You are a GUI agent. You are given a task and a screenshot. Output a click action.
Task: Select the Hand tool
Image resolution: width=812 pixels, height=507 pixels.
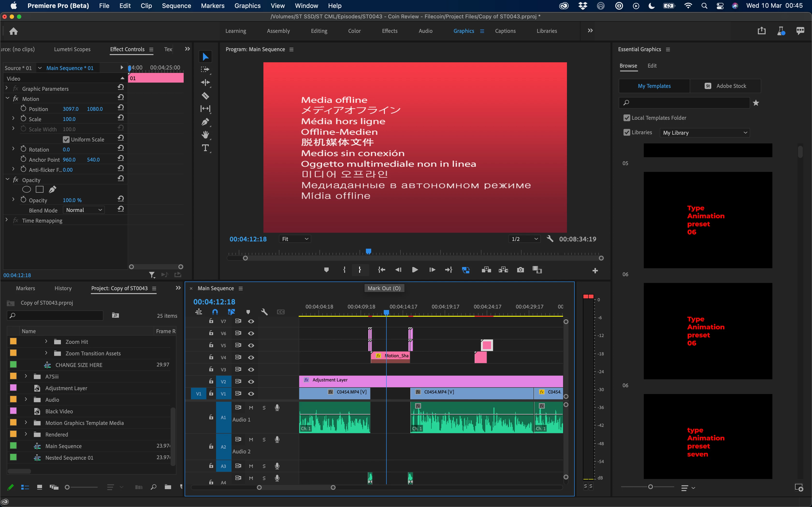tap(205, 135)
